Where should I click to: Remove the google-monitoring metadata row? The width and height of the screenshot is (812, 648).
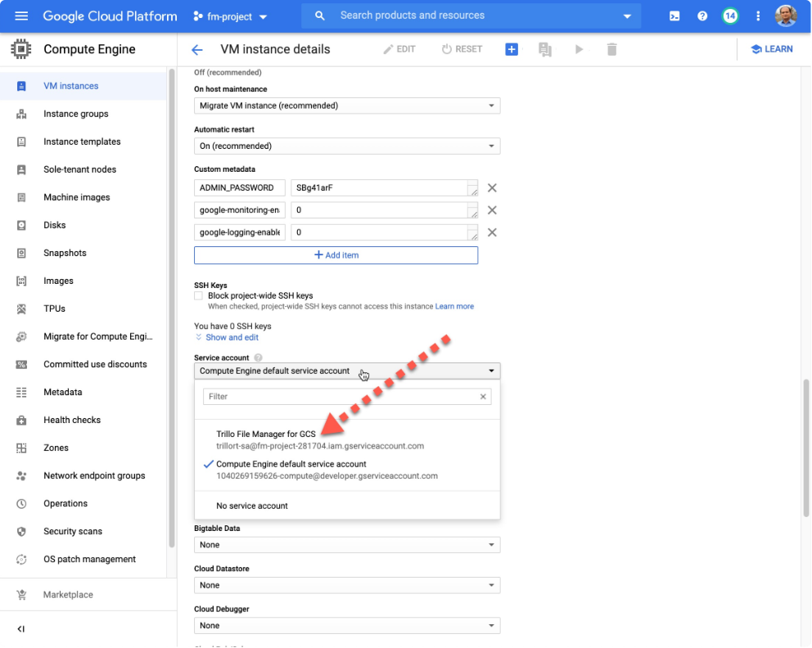(x=492, y=210)
